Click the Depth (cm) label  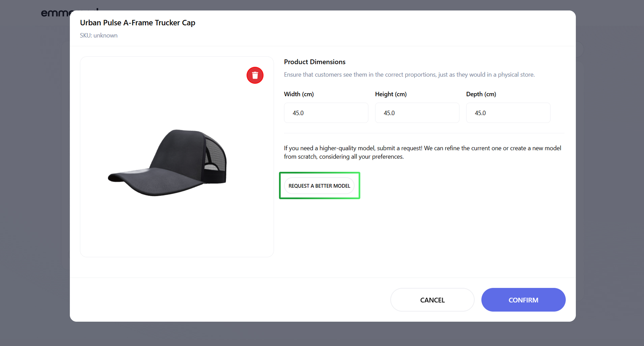pyautogui.click(x=481, y=94)
